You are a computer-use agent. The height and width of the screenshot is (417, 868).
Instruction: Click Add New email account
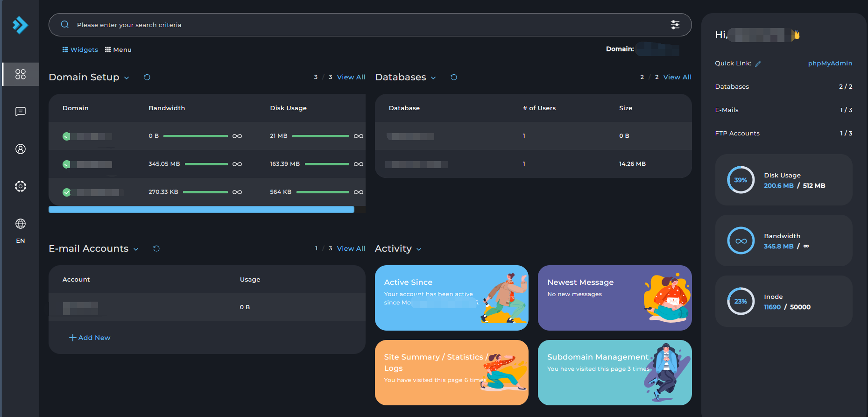coord(90,338)
